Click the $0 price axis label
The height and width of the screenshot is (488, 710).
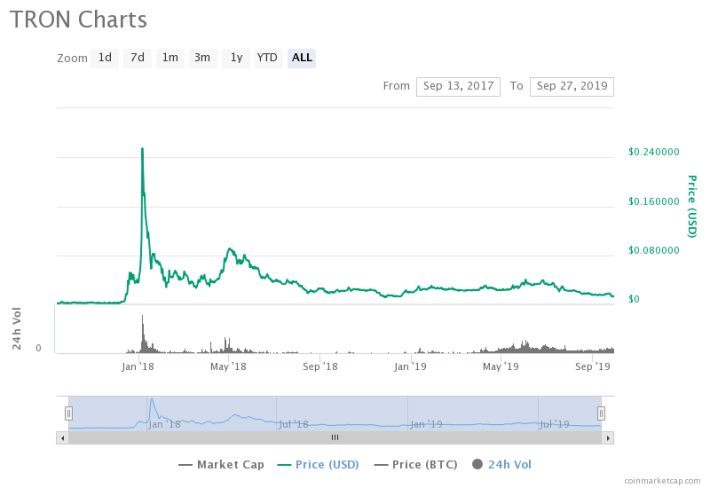634,299
